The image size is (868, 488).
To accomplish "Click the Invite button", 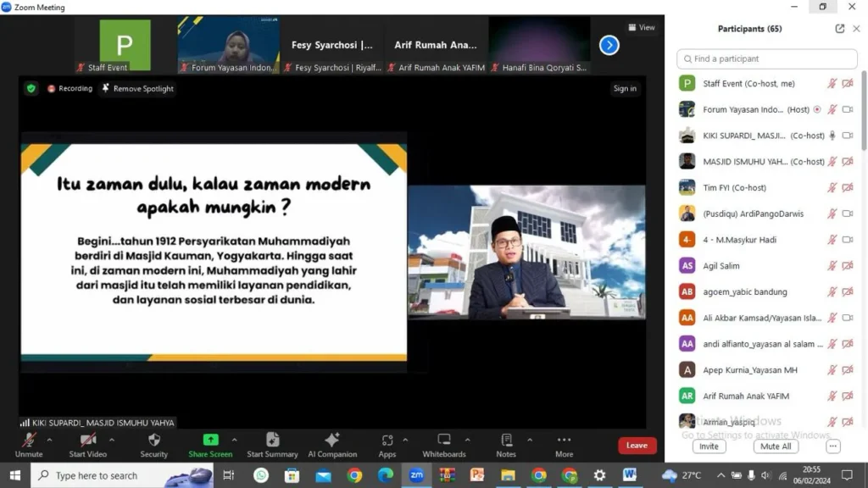I will click(x=709, y=446).
